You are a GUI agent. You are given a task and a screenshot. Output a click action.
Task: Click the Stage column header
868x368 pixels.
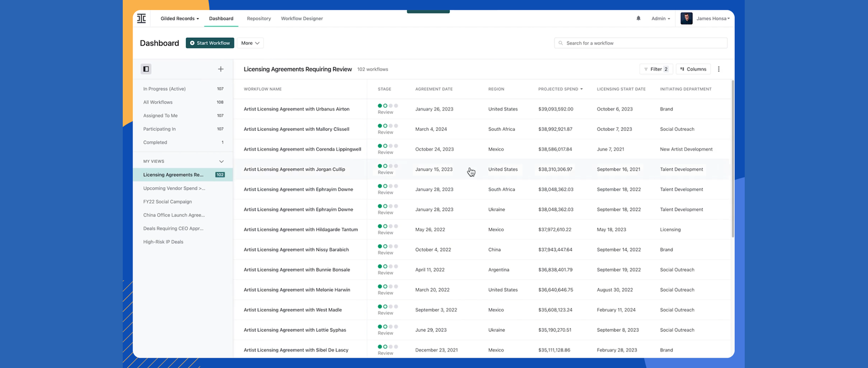tap(384, 89)
